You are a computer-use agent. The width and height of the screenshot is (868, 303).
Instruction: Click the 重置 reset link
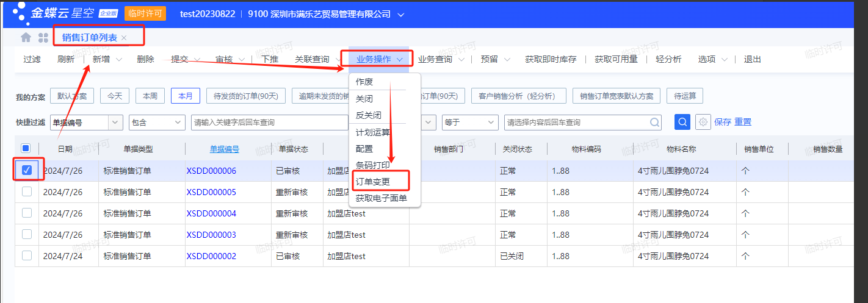743,122
